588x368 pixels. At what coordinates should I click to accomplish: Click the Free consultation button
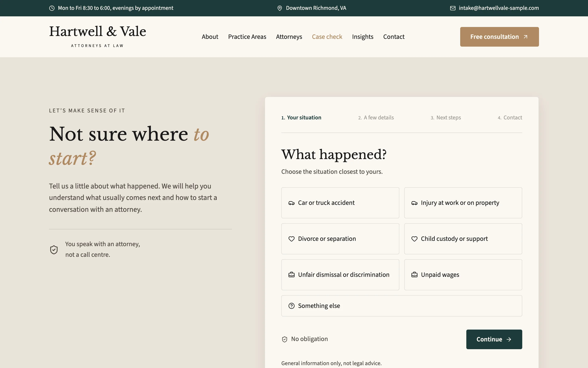tap(499, 37)
